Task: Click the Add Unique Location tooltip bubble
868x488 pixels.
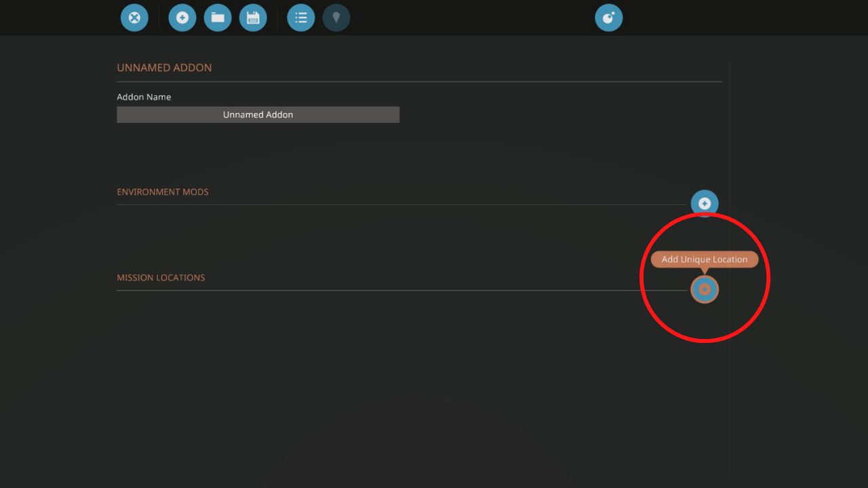Action: (705, 260)
